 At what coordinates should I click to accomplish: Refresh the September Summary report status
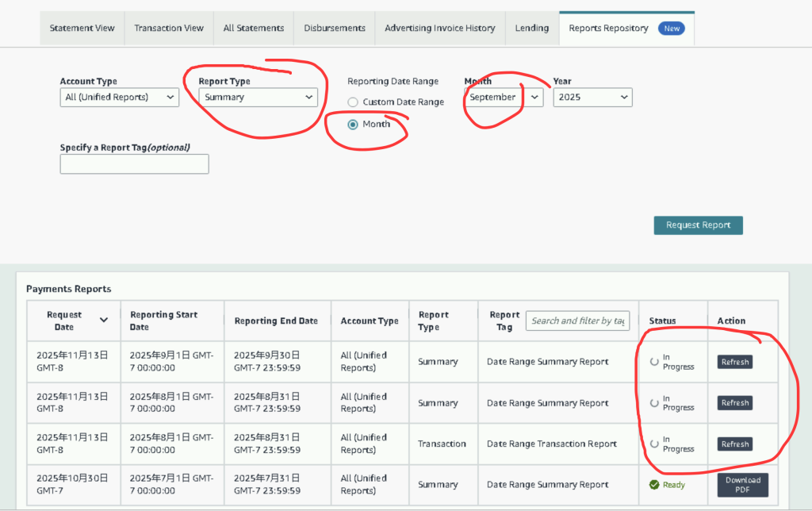click(x=734, y=362)
